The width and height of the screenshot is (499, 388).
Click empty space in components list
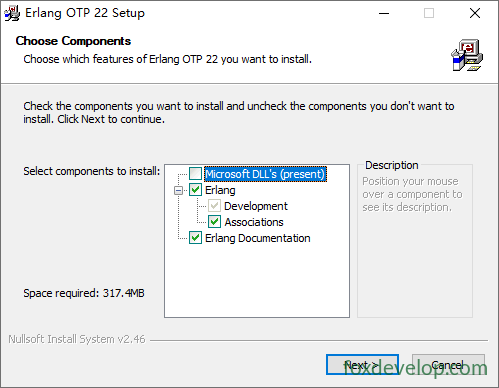coord(257,280)
